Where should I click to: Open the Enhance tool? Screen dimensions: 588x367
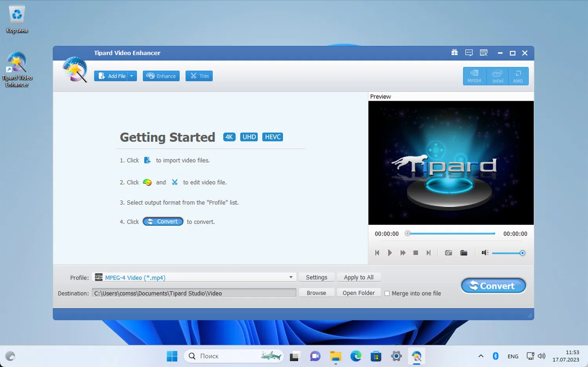[161, 76]
